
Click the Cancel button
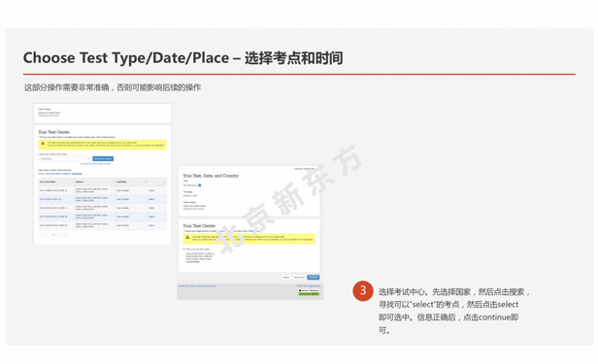tap(286, 277)
